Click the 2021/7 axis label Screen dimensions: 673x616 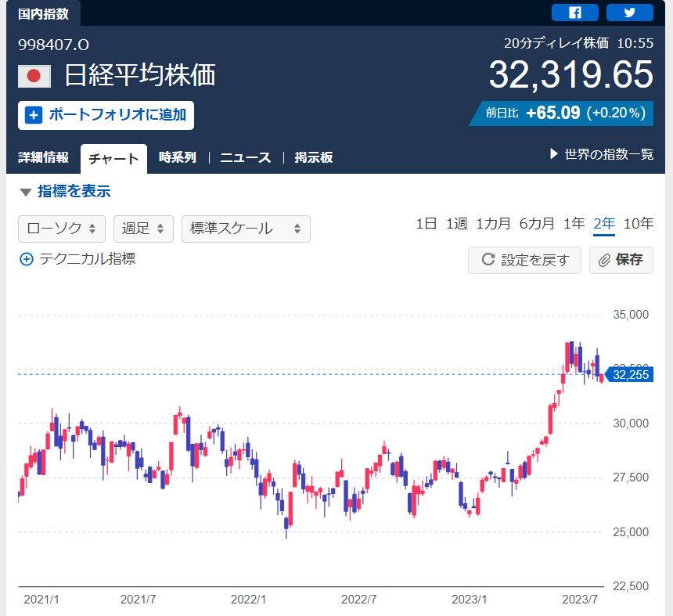(x=138, y=600)
